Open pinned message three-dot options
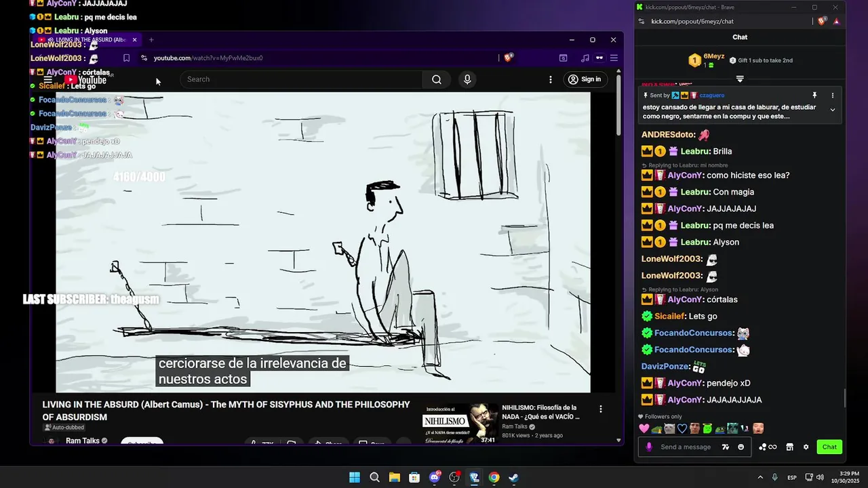Screen dimensions: 868x488 coord(833,96)
